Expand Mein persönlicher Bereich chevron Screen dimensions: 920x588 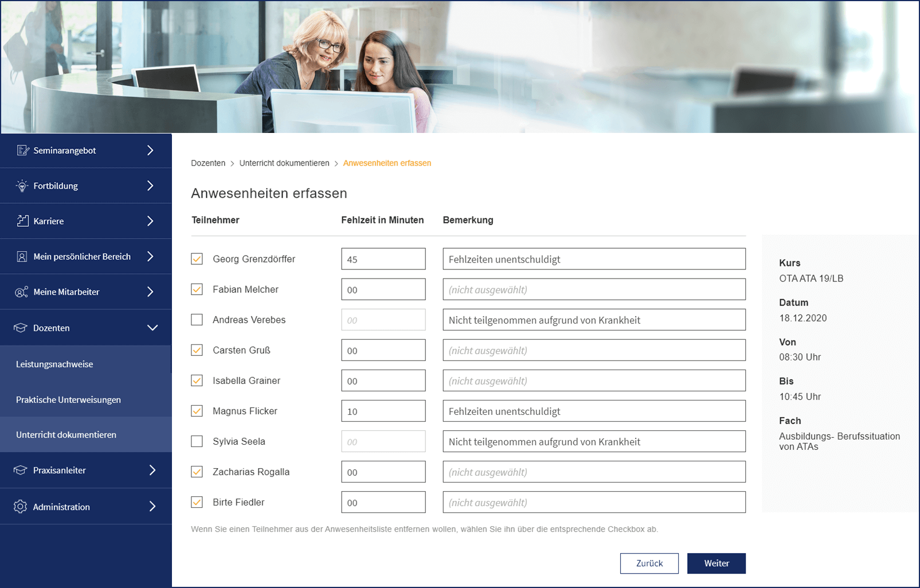coord(151,256)
